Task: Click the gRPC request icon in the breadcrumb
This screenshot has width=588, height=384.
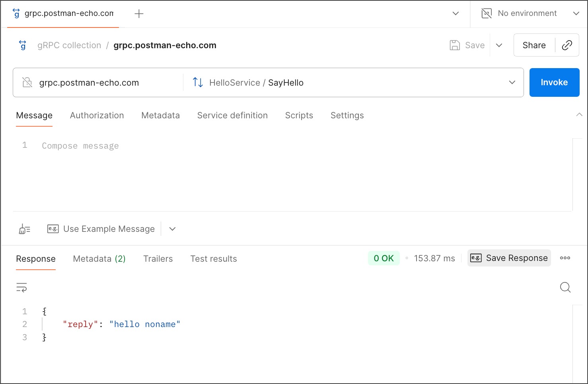Action: coord(22,45)
